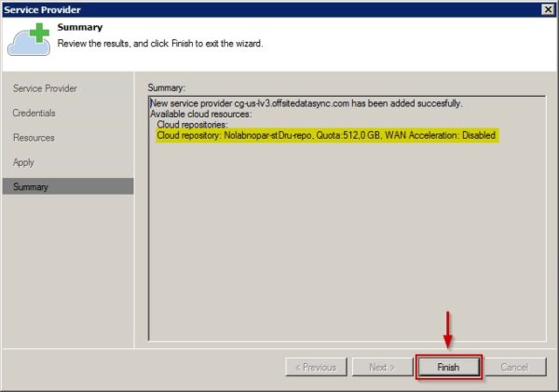Click the 'Cloud repositories:' line
559x392 pixels.
tap(192, 125)
